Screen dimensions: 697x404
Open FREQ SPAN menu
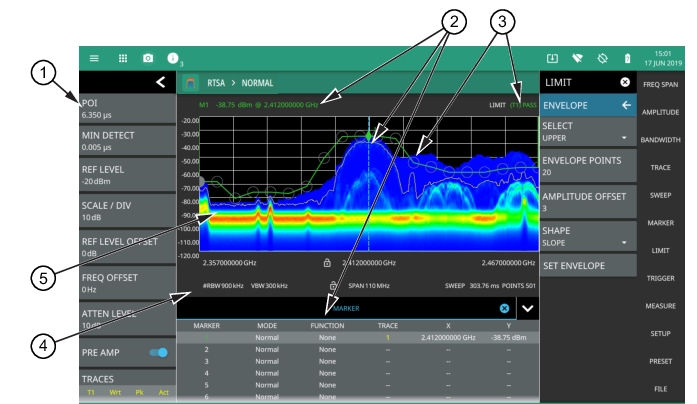660,84
